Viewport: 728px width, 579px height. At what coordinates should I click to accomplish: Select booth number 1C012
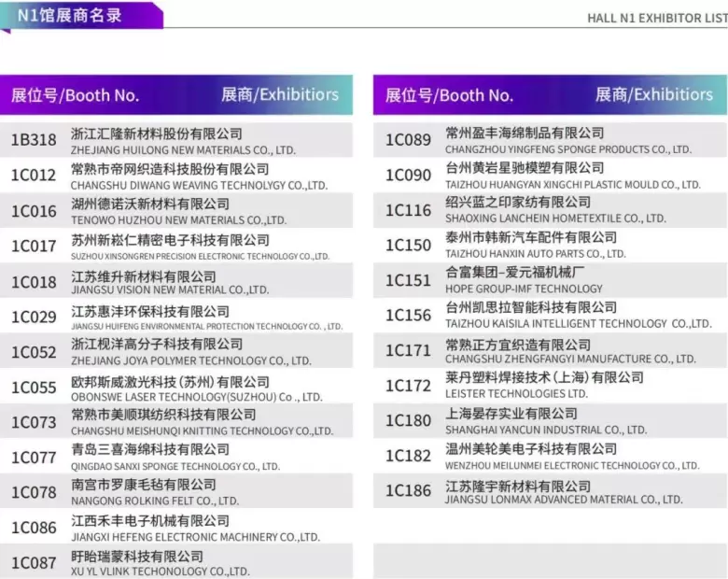(34, 176)
